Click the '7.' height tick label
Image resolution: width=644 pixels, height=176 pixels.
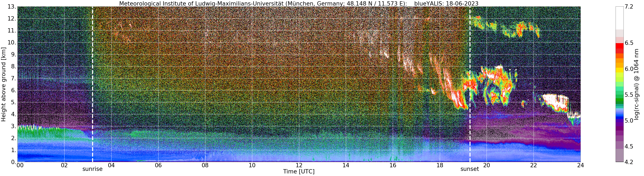click(13, 79)
